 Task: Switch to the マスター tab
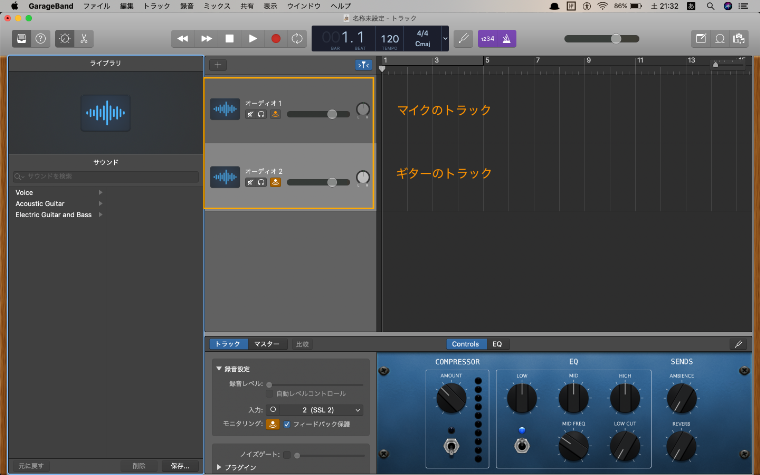(267, 344)
